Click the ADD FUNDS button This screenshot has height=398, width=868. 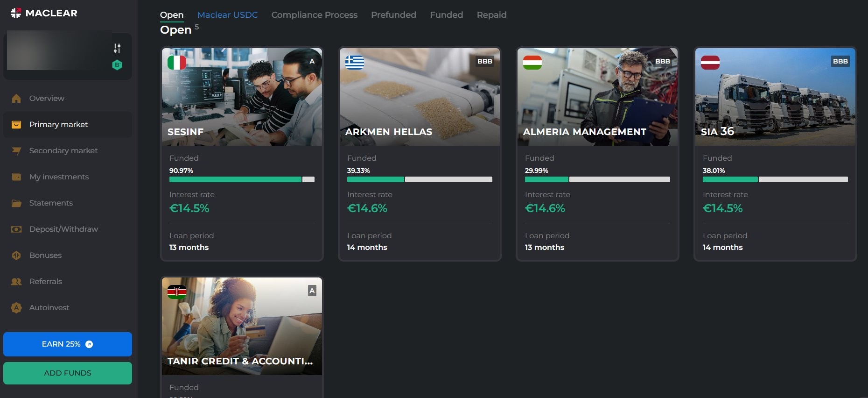(x=68, y=373)
